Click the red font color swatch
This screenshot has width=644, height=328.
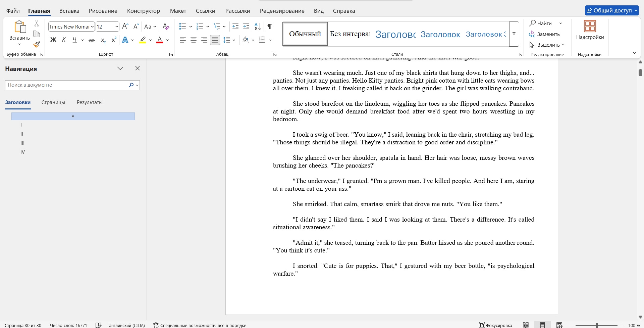[x=160, y=40]
